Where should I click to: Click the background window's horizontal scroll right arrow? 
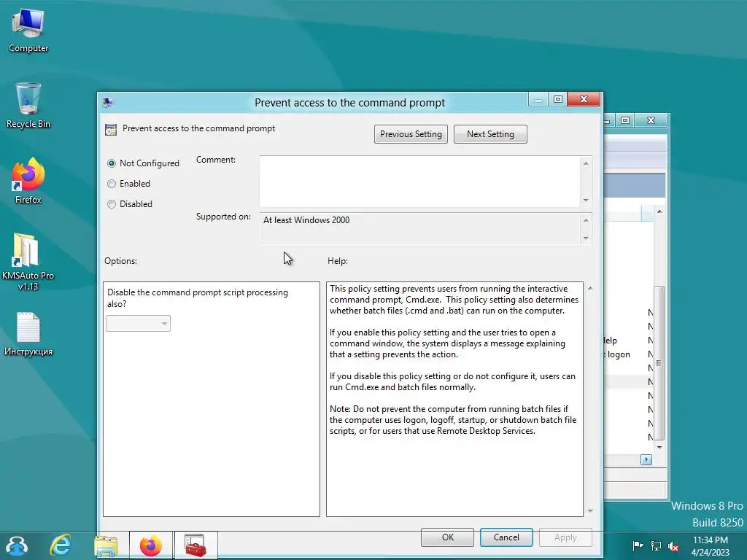click(646, 459)
